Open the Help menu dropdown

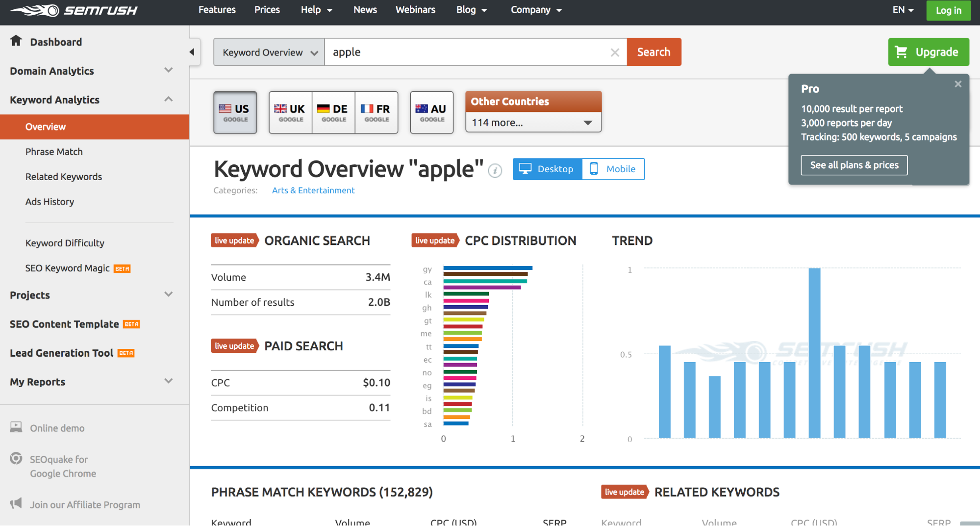click(317, 10)
